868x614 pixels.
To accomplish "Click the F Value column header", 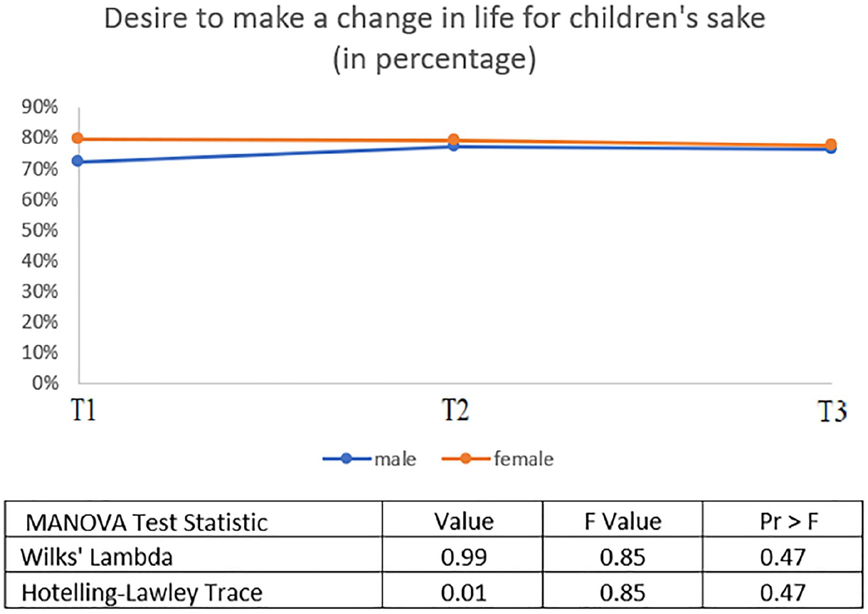I will tap(623, 519).
